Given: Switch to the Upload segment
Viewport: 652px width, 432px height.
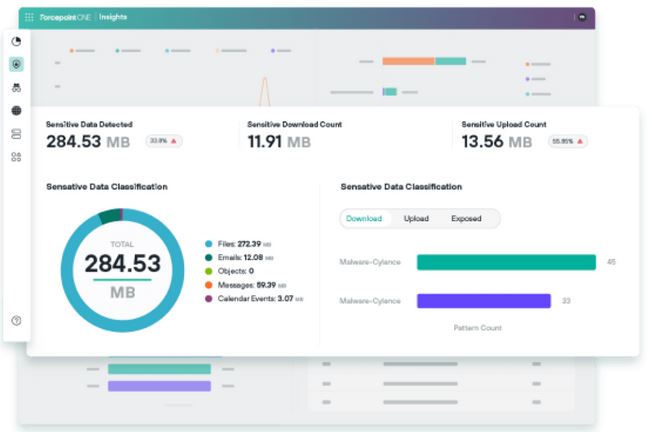Looking at the screenshot, I should (416, 218).
